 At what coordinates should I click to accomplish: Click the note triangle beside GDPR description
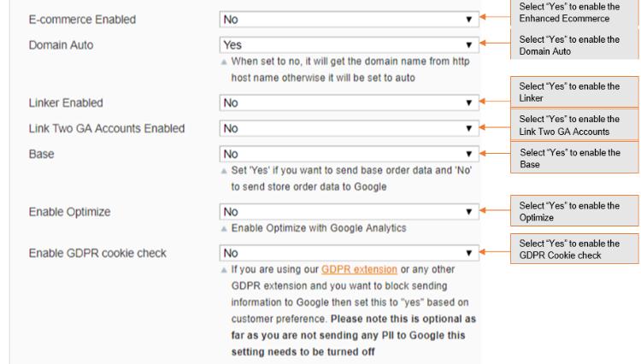click(225, 269)
